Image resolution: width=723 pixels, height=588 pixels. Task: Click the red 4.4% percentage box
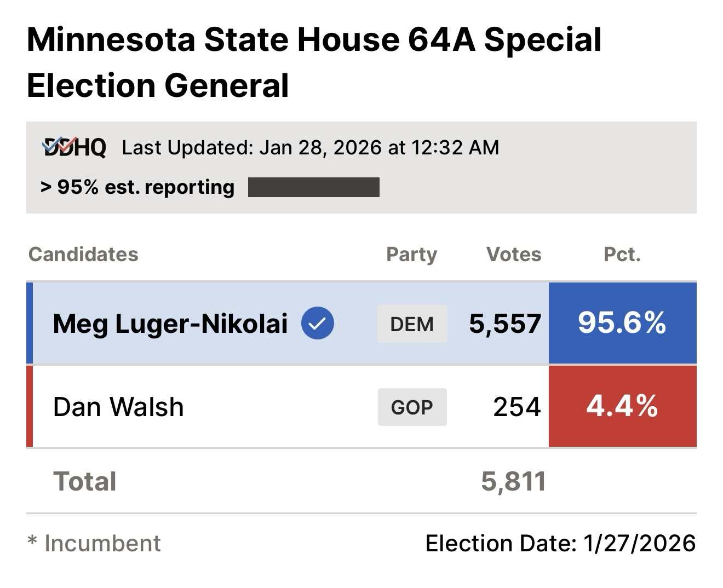[x=622, y=406]
